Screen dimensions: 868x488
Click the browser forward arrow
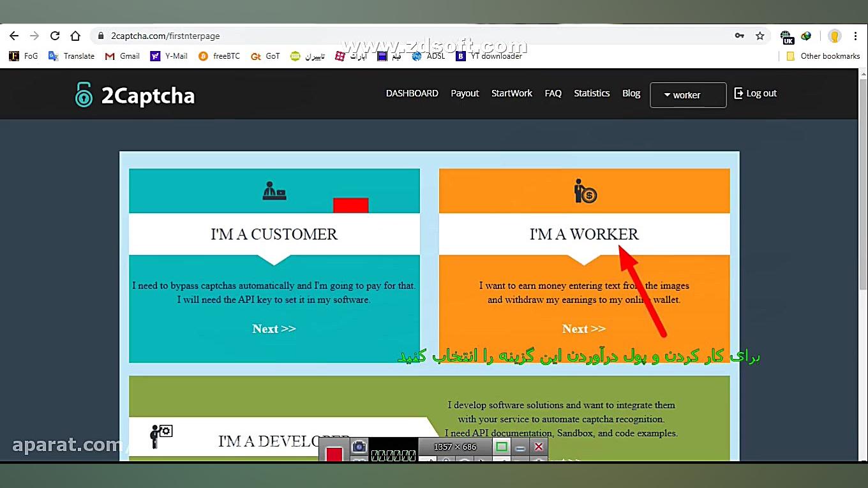point(34,36)
